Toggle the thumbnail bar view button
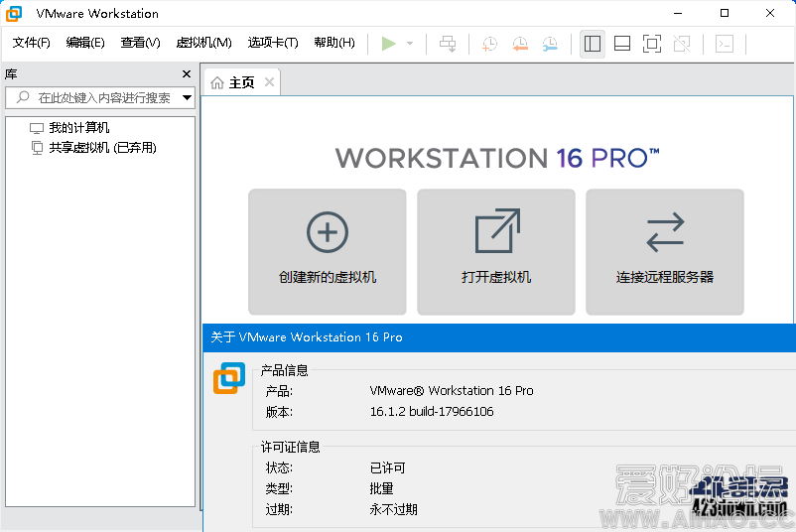 pyautogui.click(x=622, y=44)
